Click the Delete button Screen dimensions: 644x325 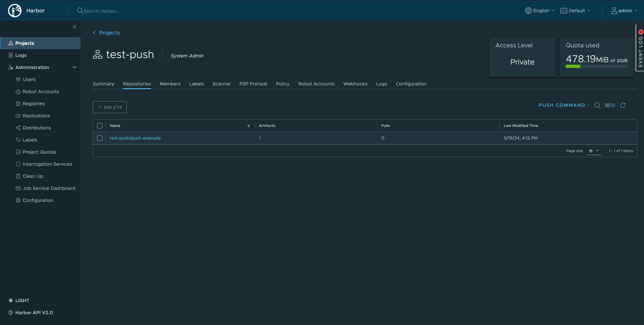coord(110,107)
